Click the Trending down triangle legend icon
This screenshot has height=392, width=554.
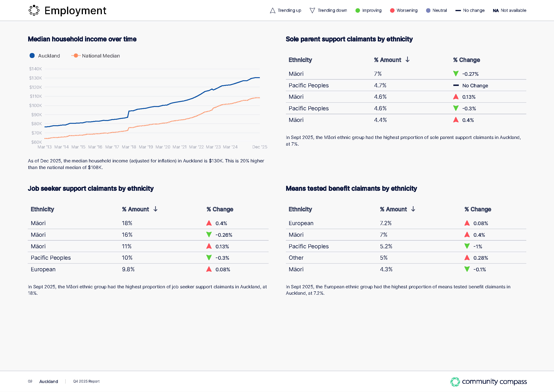[312, 10]
